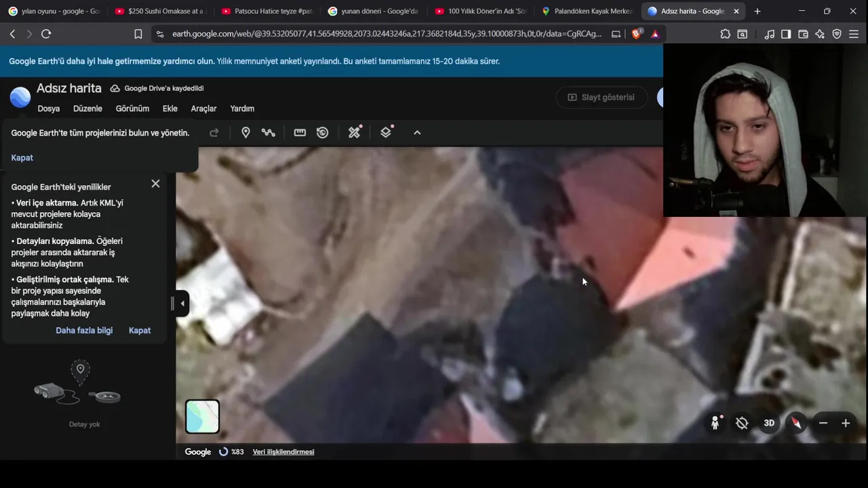Open the Brave Wallet icon
The width and height of the screenshot is (868, 488).
[x=803, y=34]
